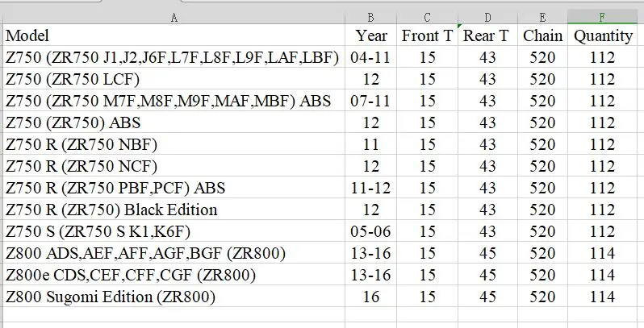Screen dimensions: 644x328
Task: Select the Z750 (ZR750) ABS cell
Action: coord(174,122)
